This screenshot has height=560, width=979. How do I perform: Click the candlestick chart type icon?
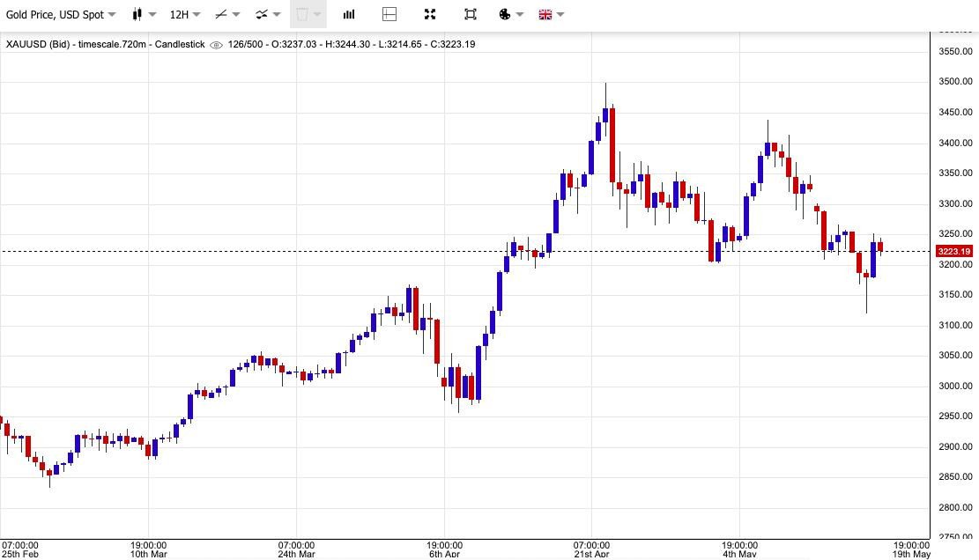(137, 14)
